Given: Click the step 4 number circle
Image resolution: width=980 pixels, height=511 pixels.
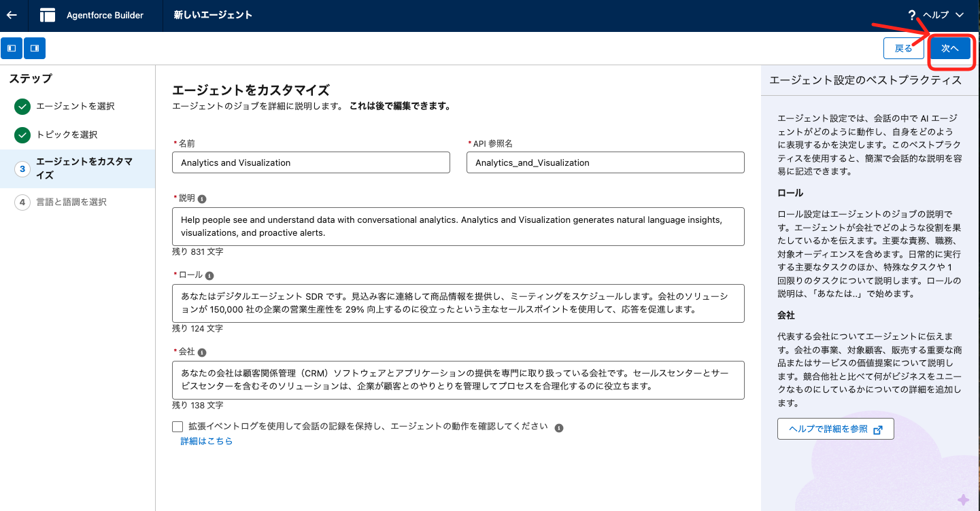Looking at the screenshot, I should (x=22, y=202).
